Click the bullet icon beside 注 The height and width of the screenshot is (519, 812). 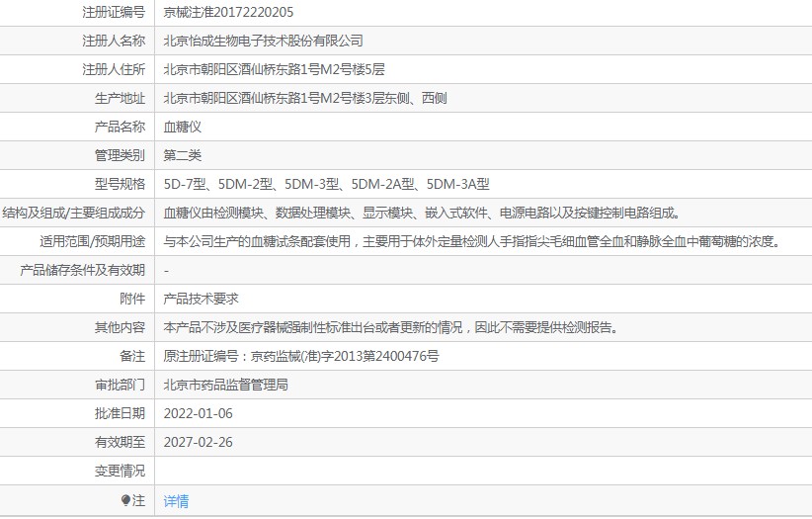(125, 500)
